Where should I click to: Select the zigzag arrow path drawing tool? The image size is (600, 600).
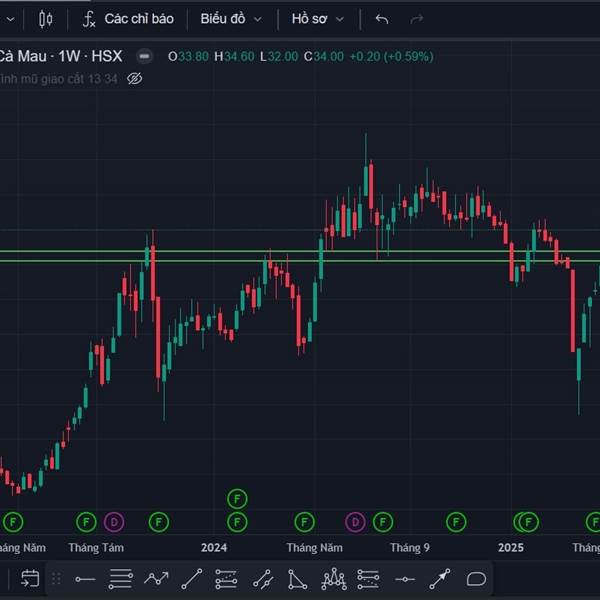tap(156, 578)
